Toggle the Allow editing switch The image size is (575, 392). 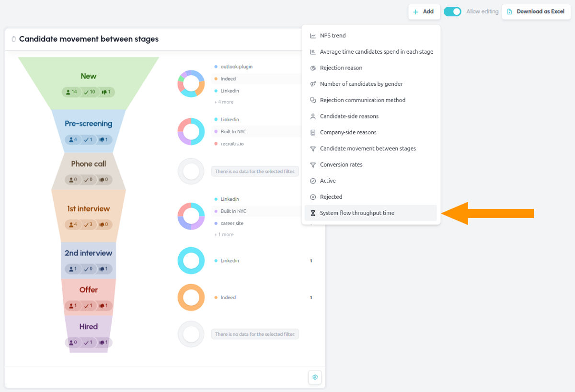click(452, 12)
